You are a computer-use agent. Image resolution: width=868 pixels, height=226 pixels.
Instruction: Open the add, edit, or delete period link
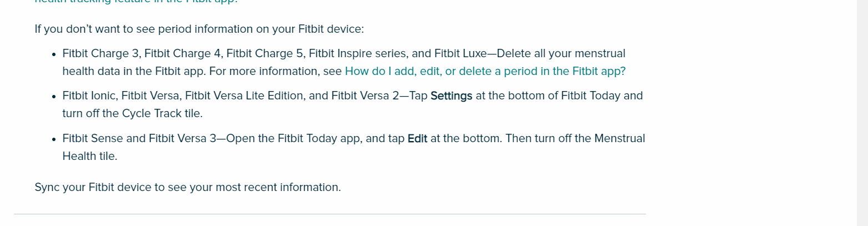[485, 71]
